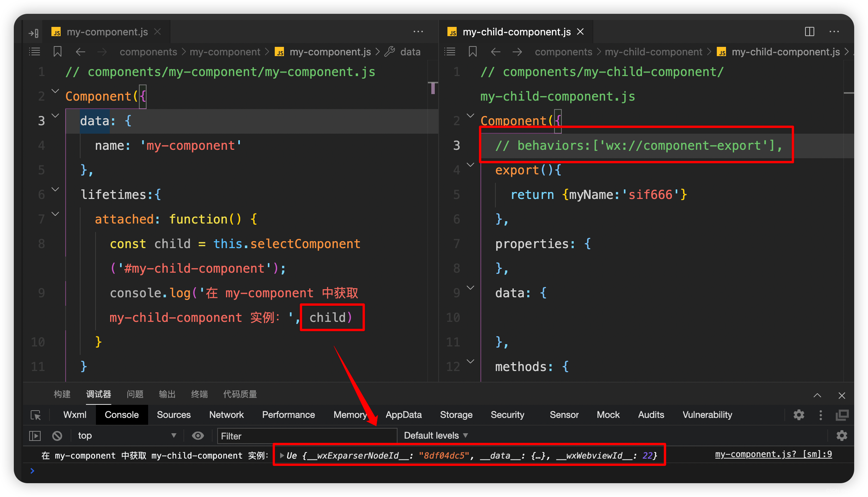Open the Console devtools tab
This screenshot has width=868, height=497.
[122, 415]
